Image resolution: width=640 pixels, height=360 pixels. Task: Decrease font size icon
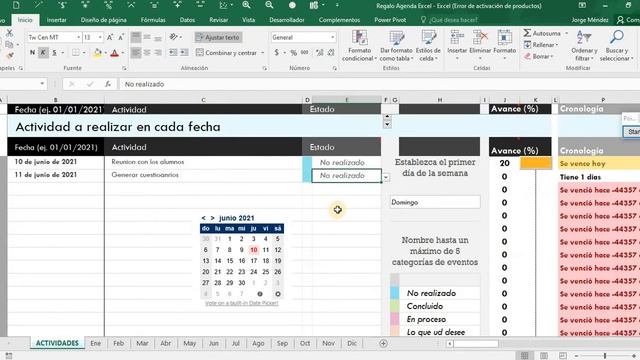click(121, 37)
